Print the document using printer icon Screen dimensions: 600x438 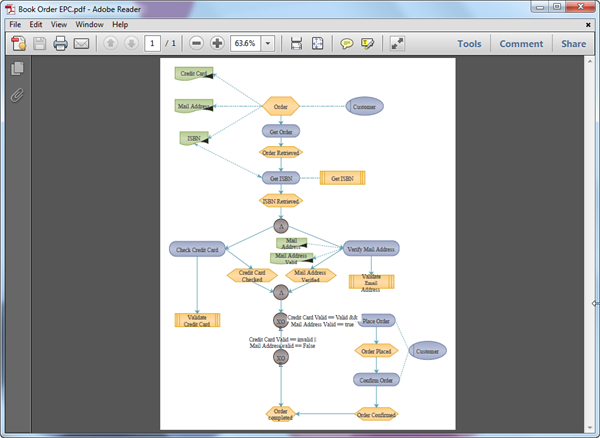coord(60,44)
